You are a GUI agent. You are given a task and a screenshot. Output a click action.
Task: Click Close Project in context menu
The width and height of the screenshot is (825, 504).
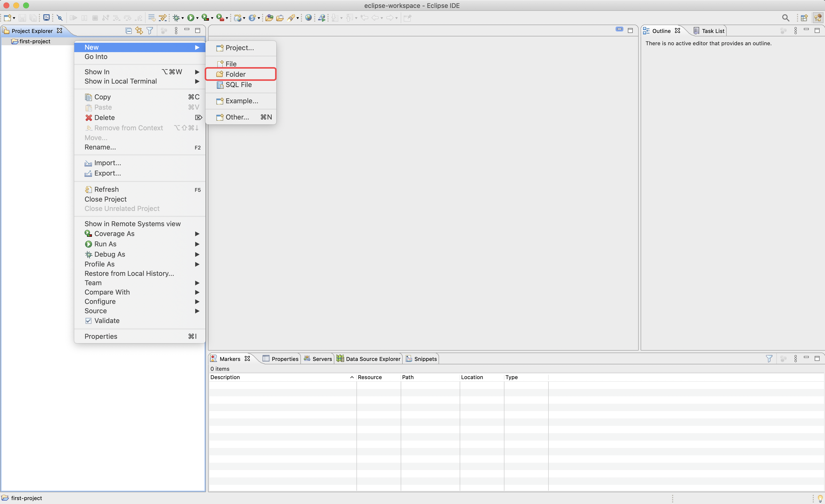coord(140,199)
